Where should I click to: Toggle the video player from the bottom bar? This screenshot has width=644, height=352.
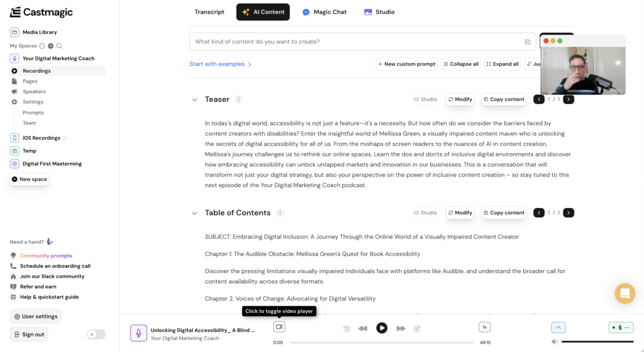click(x=279, y=326)
